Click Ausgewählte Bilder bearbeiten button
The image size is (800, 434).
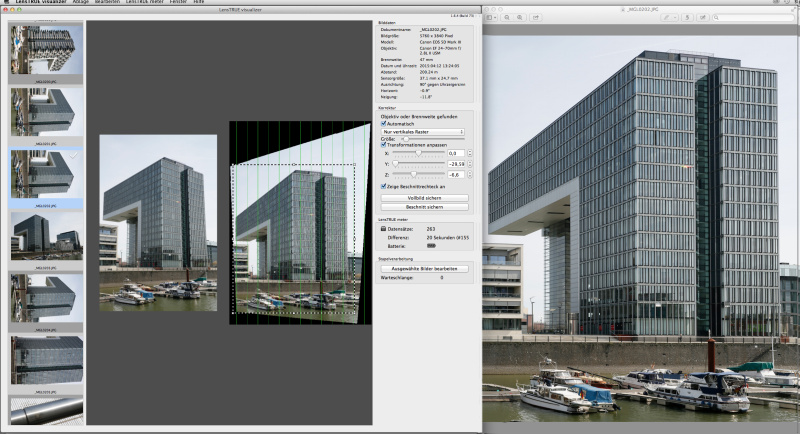[424, 268]
